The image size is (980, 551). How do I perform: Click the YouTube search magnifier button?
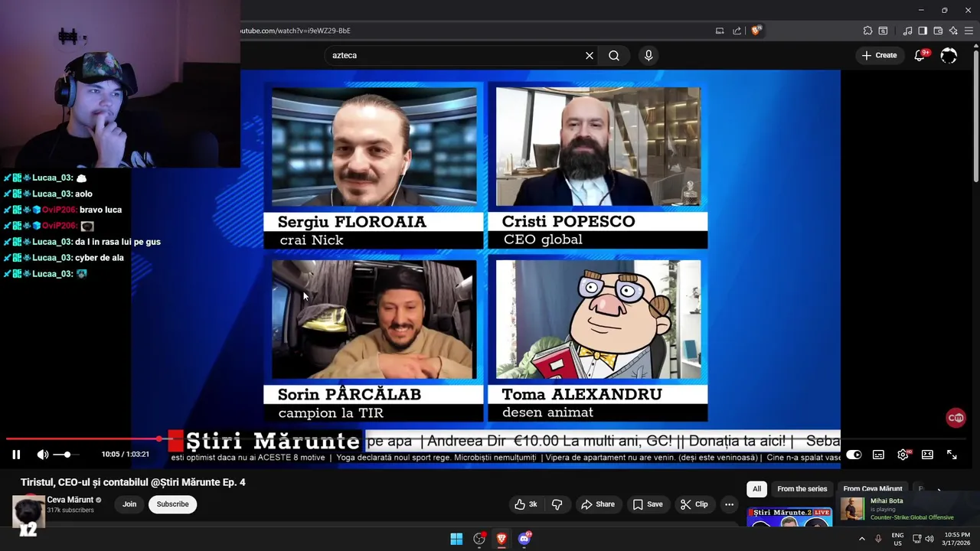click(614, 55)
